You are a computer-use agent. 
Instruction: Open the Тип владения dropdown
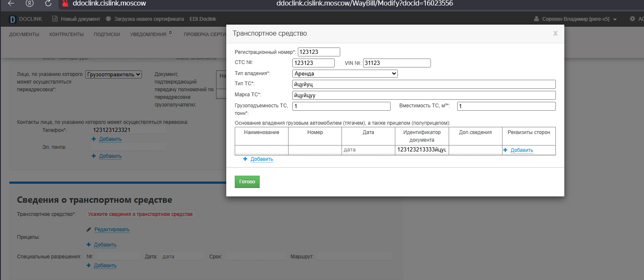click(x=345, y=74)
